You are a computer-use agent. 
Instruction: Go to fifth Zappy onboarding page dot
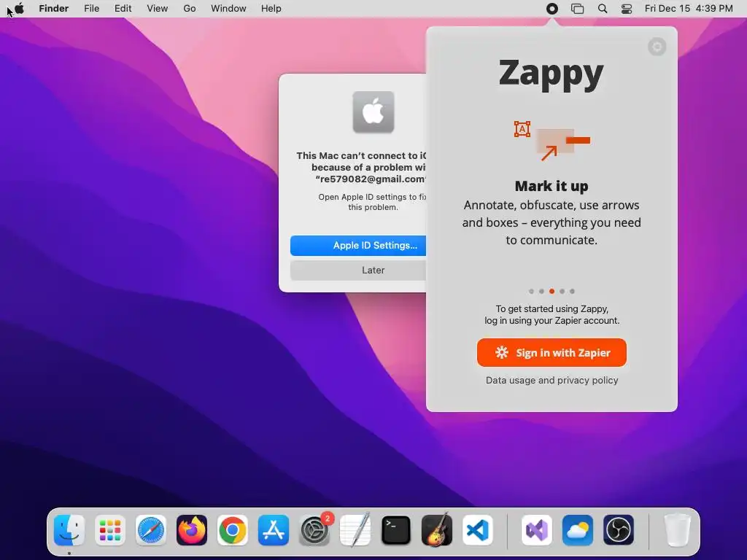pyautogui.click(x=572, y=292)
